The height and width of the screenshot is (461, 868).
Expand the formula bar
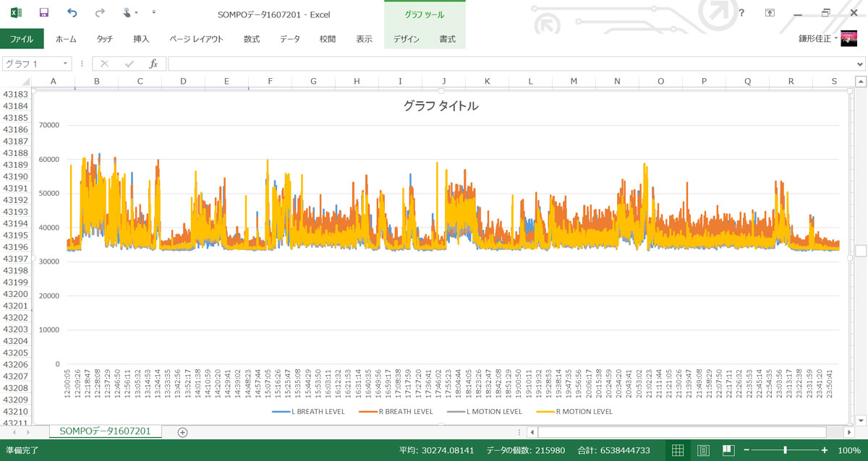[860, 64]
